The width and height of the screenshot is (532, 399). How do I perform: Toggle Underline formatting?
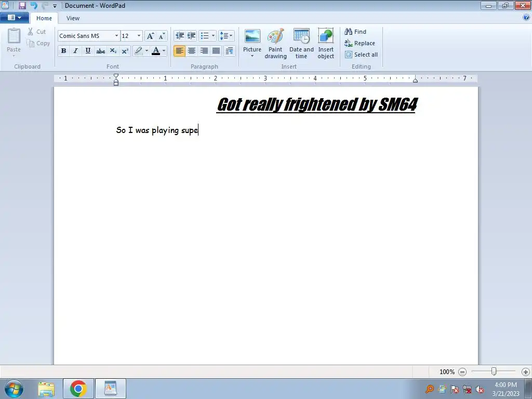(x=88, y=51)
